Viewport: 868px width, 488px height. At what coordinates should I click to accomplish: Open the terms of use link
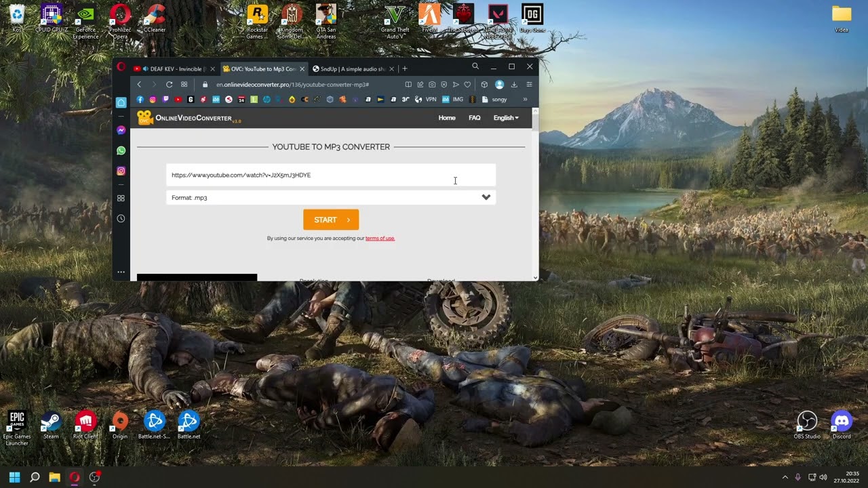[x=380, y=239]
